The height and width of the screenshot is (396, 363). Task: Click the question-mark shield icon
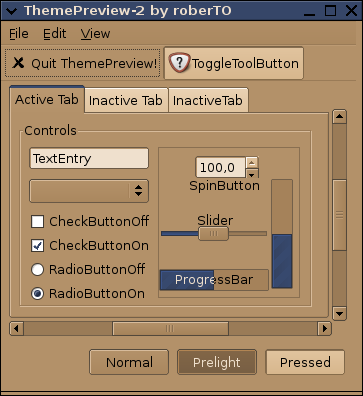point(179,63)
